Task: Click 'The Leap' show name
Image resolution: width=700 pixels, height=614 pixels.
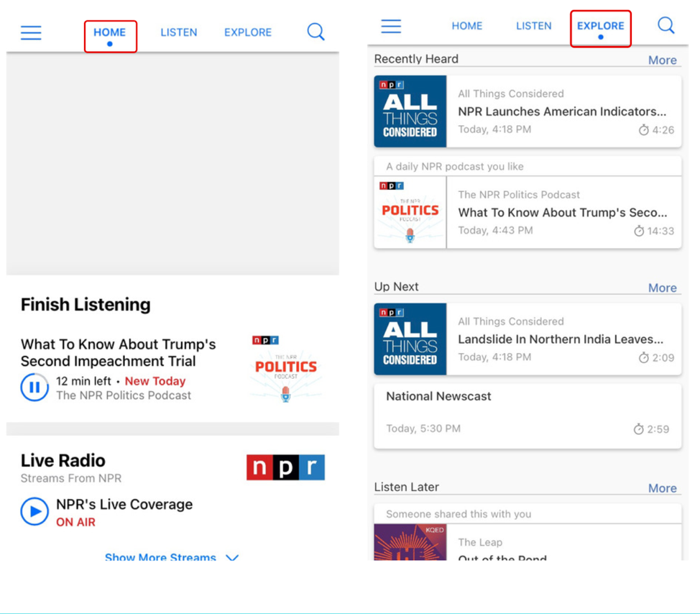Action: point(480,542)
